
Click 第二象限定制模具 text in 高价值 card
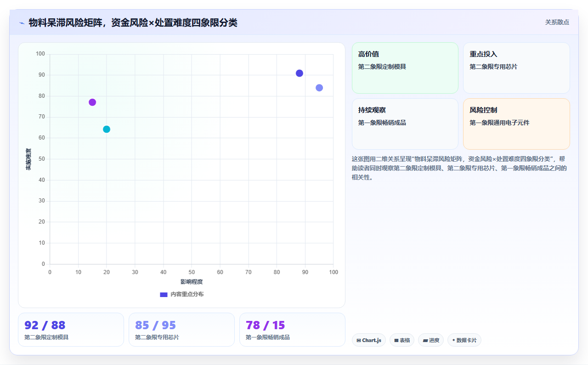pyautogui.click(x=382, y=67)
